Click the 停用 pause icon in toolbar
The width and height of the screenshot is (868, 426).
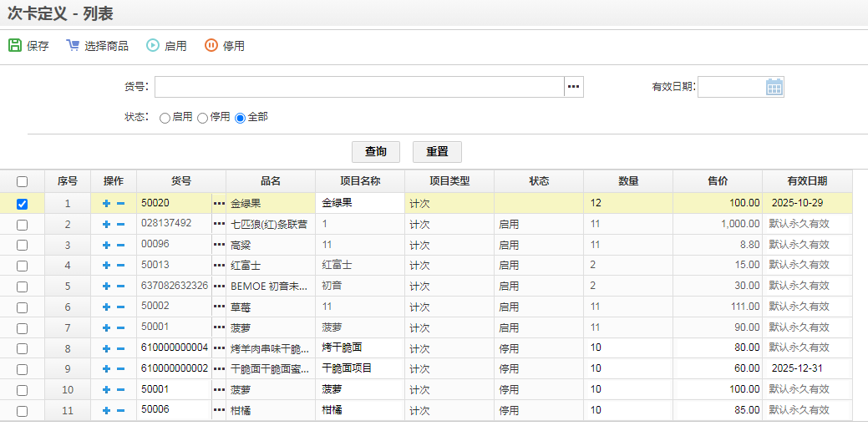[x=211, y=46]
